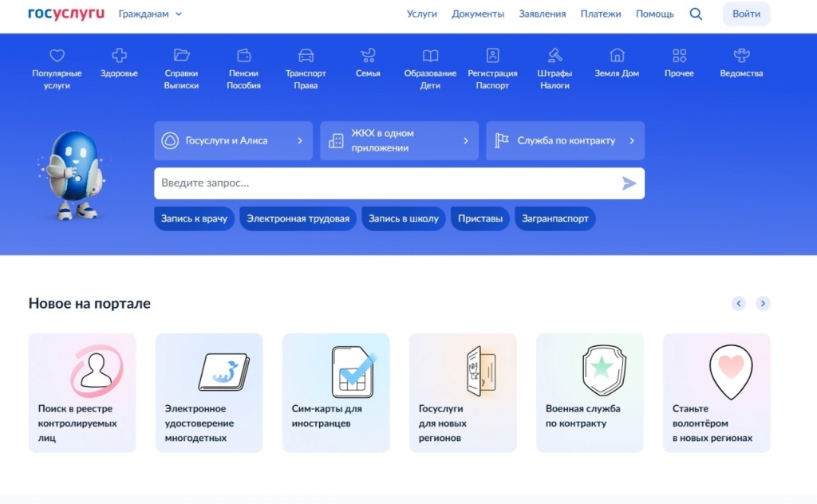This screenshot has width=817, height=504.
Task: Click the shield star icon on Военная служба card
Action: (x=604, y=370)
